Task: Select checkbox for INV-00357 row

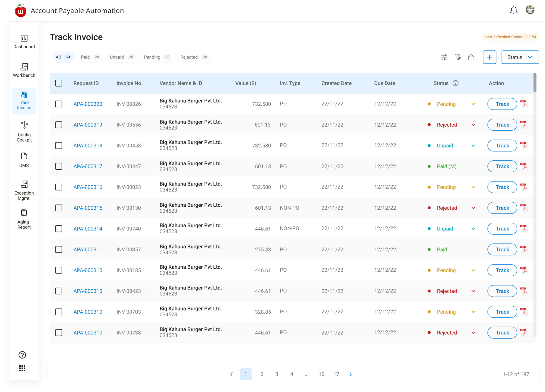Action: [x=59, y=249]
